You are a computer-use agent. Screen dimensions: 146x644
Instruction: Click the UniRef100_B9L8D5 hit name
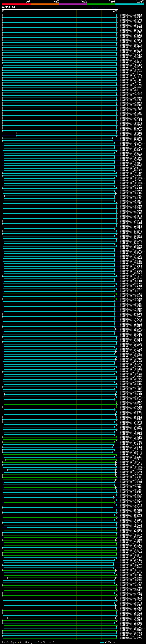click(x=131, y=173)
